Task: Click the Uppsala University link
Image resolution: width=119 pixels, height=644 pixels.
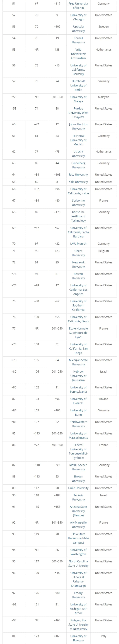Action: click(x=78, y=29)
